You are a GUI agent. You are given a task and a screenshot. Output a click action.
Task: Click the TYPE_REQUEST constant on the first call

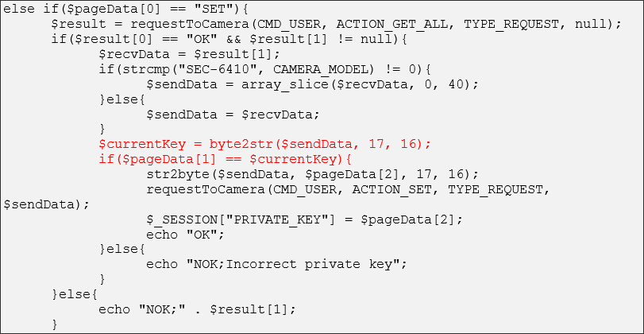coord(511,25)
